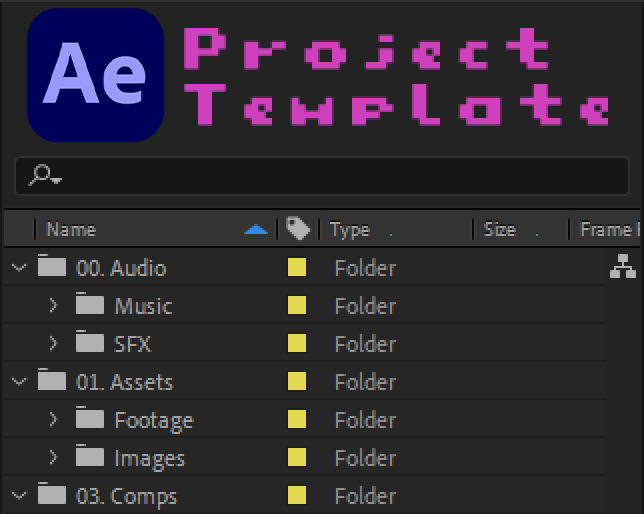Viewport: 644px width, 514px height.
Task: Expand the Music folder
Action: (x=54, y=305)
